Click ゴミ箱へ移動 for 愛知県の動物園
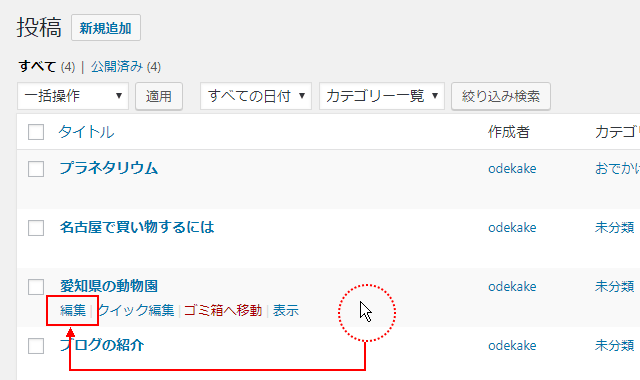Viewport: 640px width, 380px height. 223,311
